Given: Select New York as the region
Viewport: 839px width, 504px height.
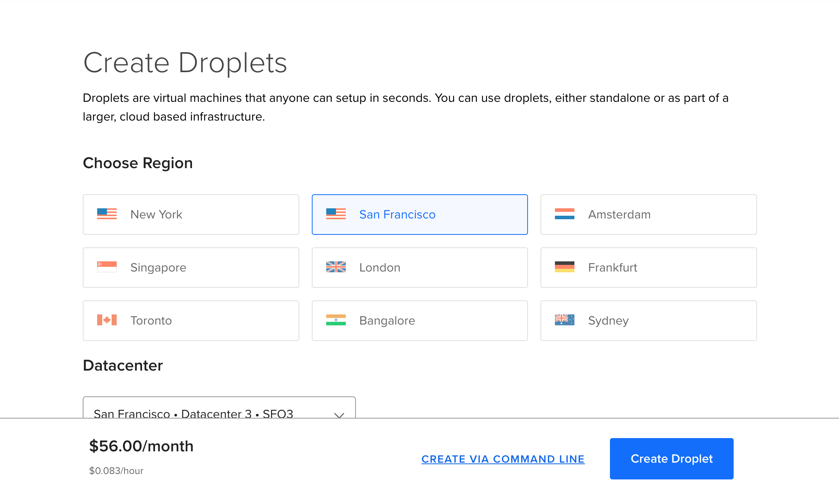Looking at the screenshot, I should point(190,215).
